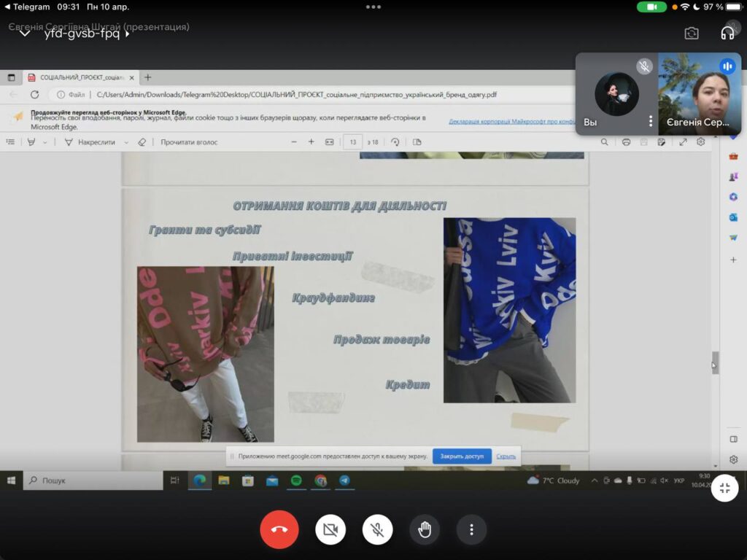
Task: Open options on self-view tile
Action: (x=650, y=122)
